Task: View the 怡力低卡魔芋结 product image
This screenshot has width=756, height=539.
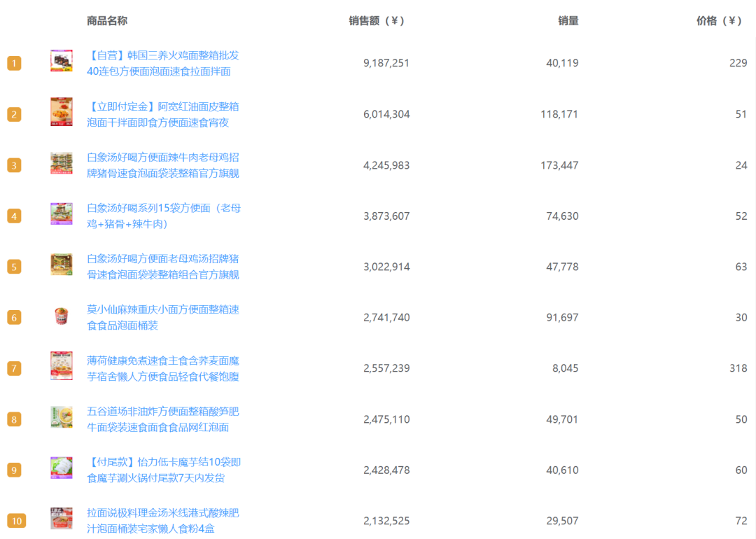Action: click(x=62, y=468)
